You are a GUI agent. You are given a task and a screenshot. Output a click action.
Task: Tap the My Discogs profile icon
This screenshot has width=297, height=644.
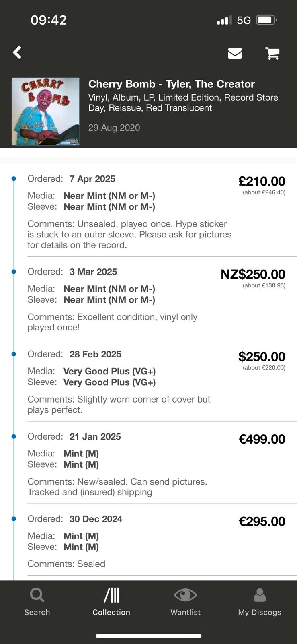click(260, 595)
